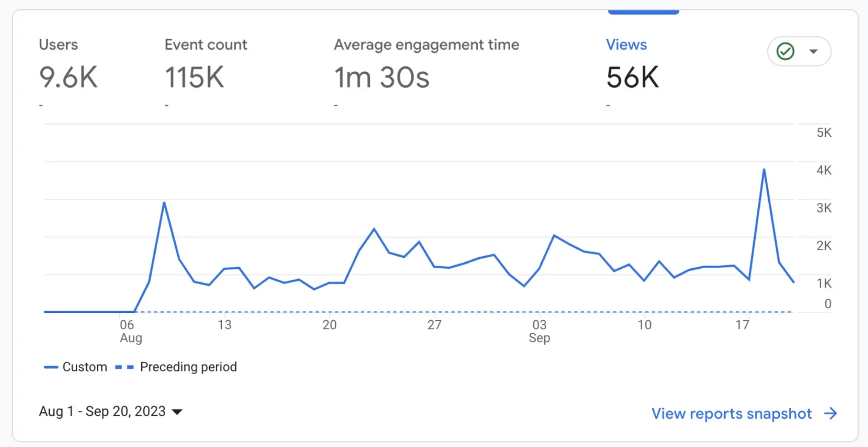Click the 56K Views value
868x447 pixels.
pos(632,78)
